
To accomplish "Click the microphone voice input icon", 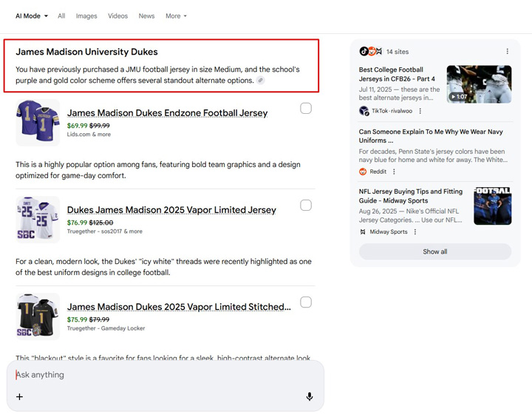I will (x=310, y=396).
